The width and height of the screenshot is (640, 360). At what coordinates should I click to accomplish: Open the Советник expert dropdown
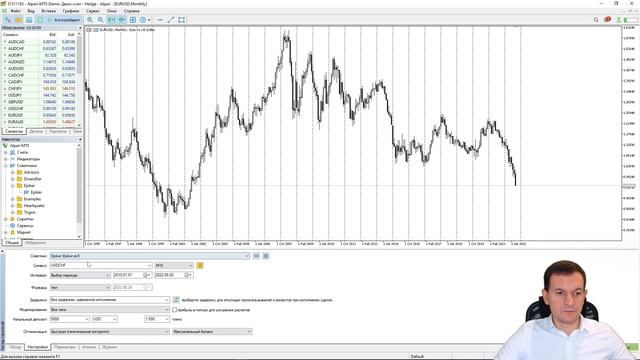[247, 256]
